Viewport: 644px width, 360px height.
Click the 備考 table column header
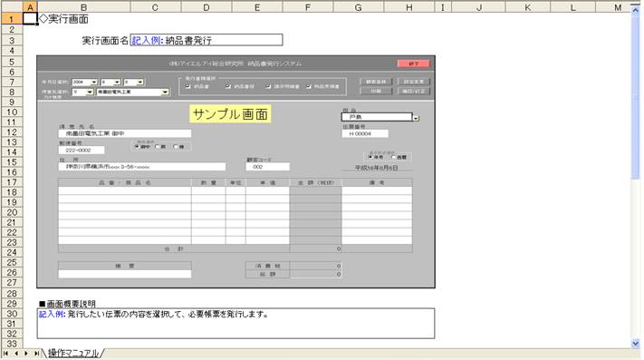click(x=377, y=182)
